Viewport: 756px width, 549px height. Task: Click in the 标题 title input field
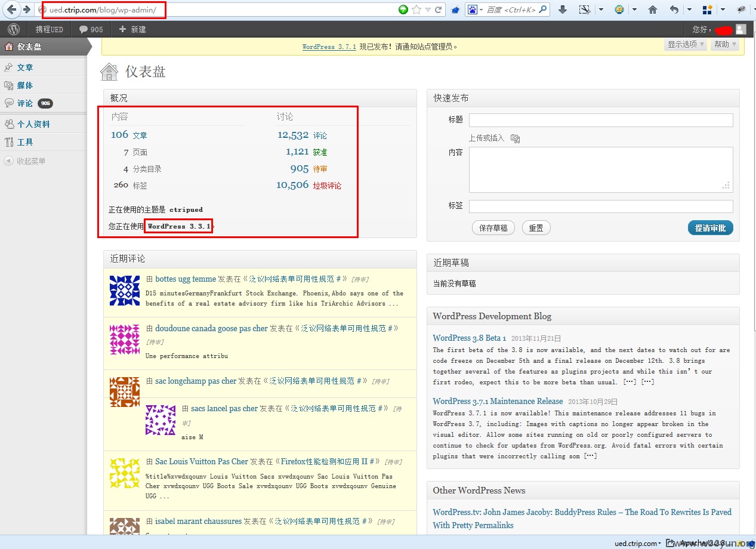coord(601,120)
